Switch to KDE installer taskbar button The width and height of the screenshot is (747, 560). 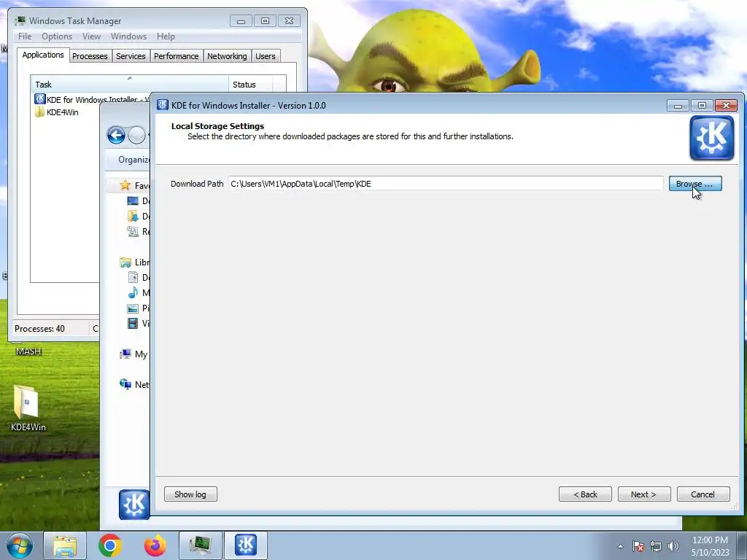[245, 545]
